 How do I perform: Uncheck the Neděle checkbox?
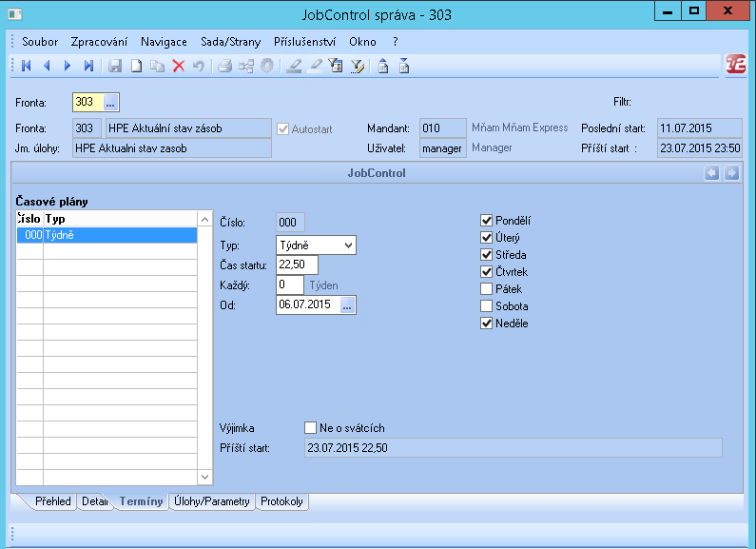pyautogui.click(x=486, y=324)
